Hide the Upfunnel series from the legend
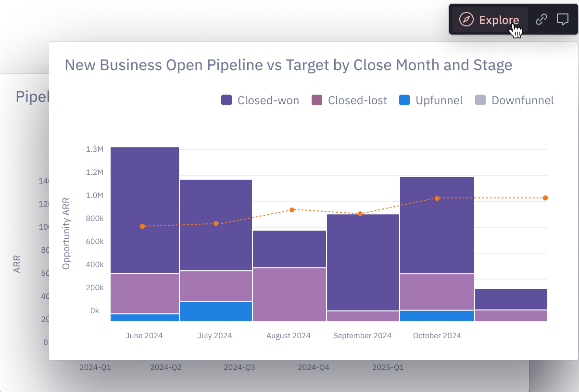Image resolution: width=579 pixels, height=392 pixels. 431,100
